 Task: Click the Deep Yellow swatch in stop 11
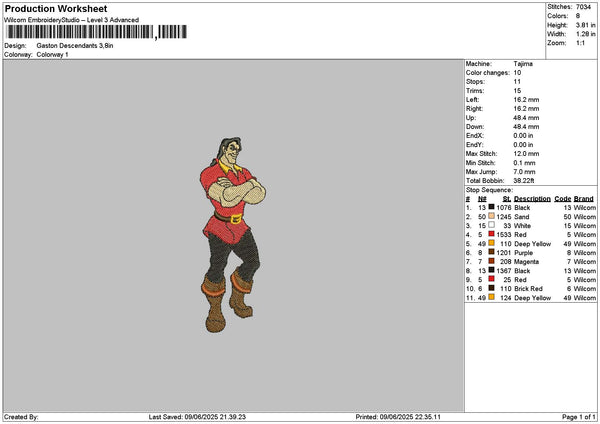pos(491,297)
